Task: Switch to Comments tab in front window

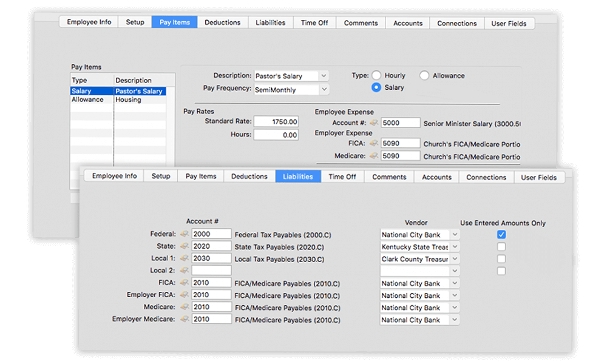Action: tap(389, 177)
